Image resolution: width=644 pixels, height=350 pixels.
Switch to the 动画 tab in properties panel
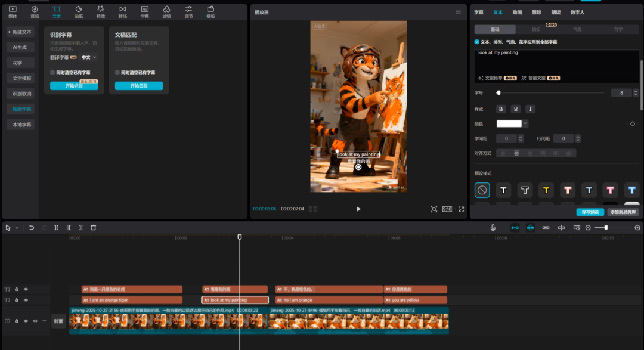click(517, 12)
